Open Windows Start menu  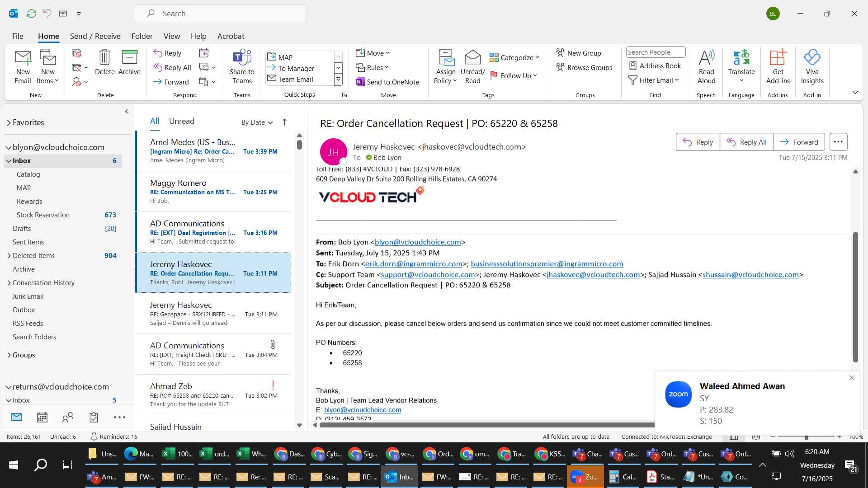tap(14, 465)
